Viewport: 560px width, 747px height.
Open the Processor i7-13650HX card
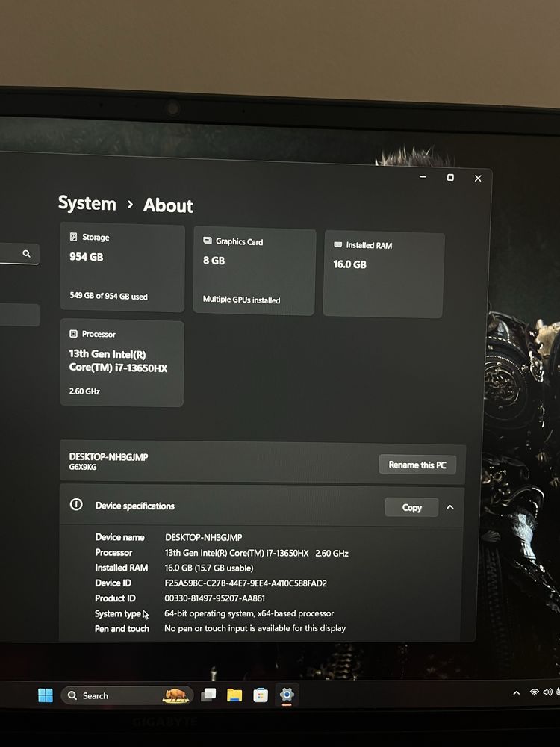tap(122, 363)
